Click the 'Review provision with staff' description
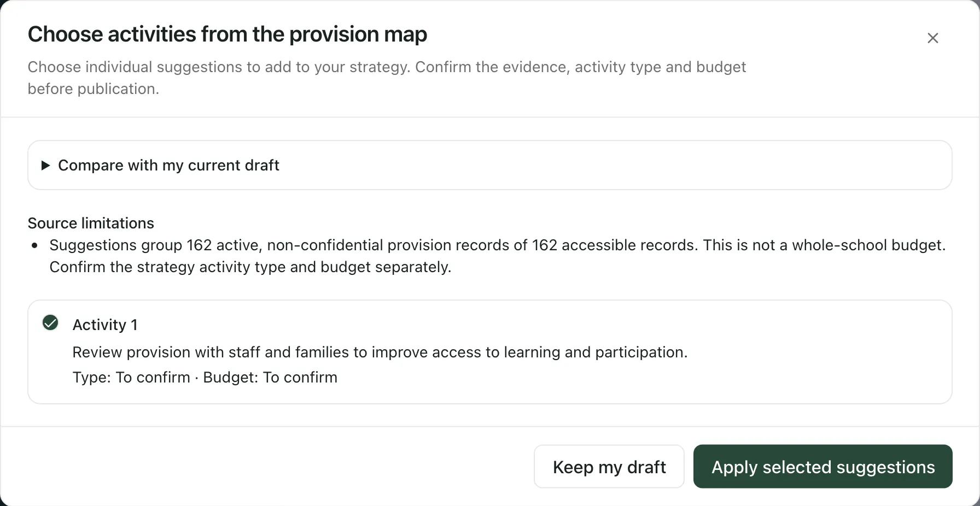980x506 pixels. point(380,352)
